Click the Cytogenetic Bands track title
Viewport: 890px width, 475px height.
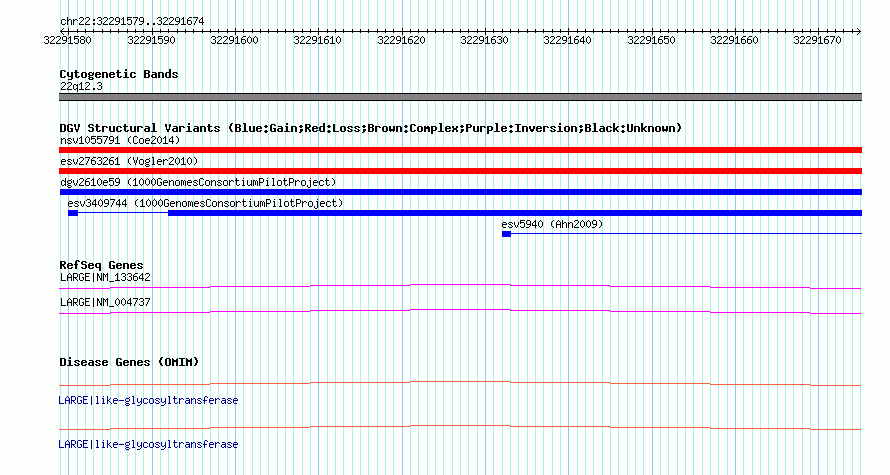pos(119,74)
